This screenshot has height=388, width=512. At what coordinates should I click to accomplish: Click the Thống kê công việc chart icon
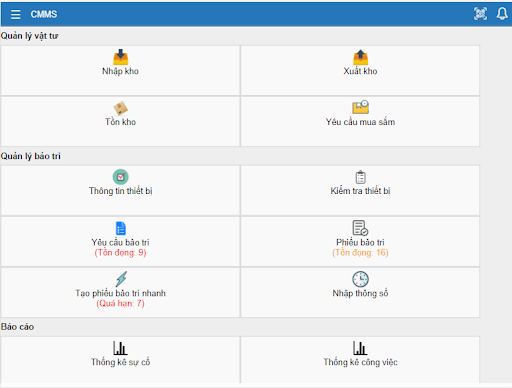point(360,348)
